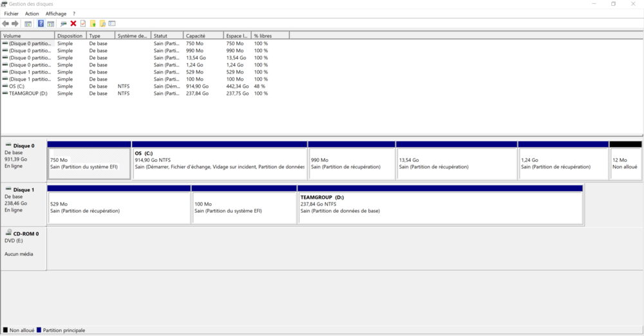Click the forward arrow toolbar icon
644x336 pixels.
tap(15, 24)
